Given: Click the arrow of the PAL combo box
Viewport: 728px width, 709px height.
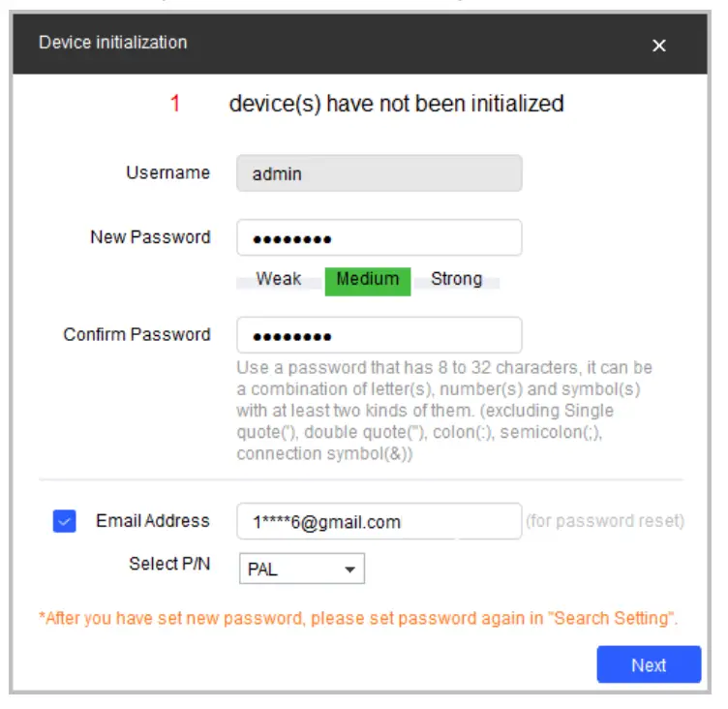Looking at the screenshot, I should 349,570.
